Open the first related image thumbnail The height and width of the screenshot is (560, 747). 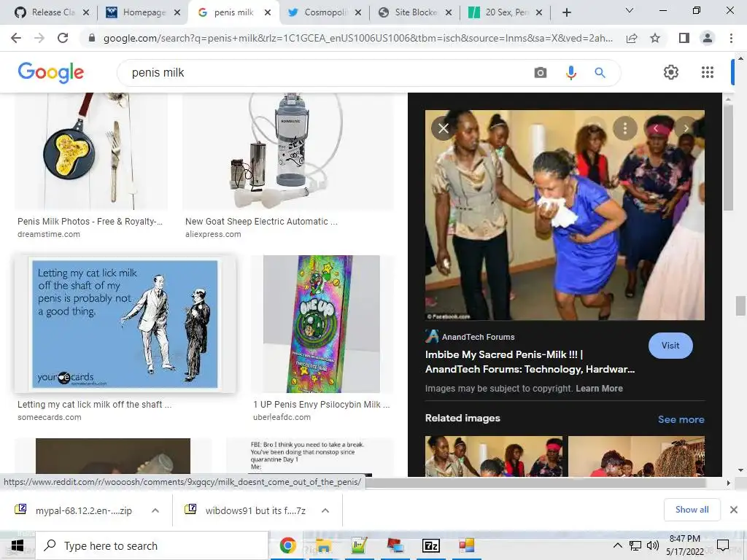(494, 456)
